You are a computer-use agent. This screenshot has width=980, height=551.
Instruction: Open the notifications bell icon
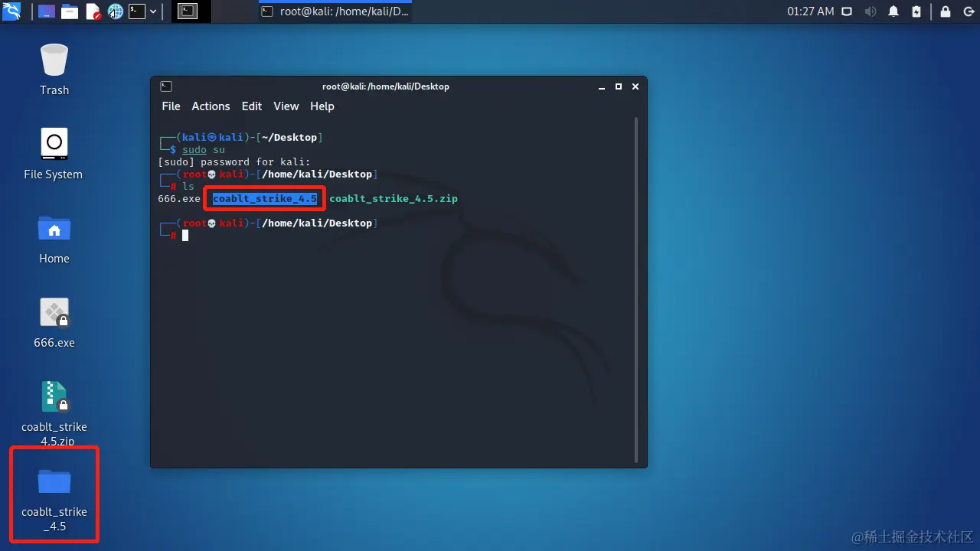(x=893, y=11)
